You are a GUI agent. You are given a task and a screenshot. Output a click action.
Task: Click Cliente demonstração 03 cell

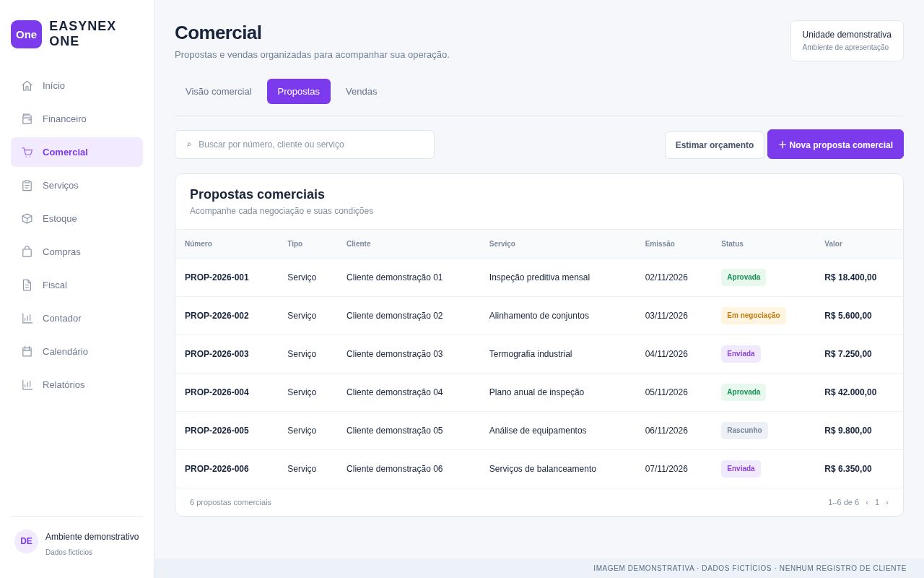395,354
